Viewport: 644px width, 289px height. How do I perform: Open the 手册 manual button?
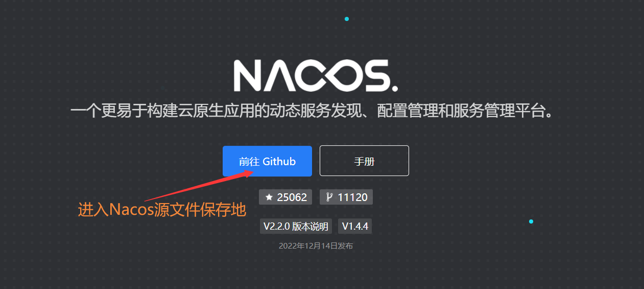click(364, 161)
